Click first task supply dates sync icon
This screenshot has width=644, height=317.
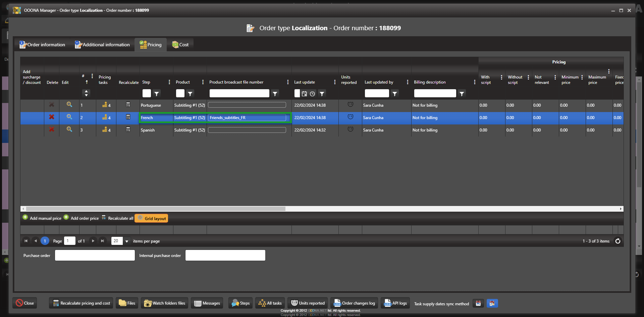pyautogui.click(x=478, y=303)
